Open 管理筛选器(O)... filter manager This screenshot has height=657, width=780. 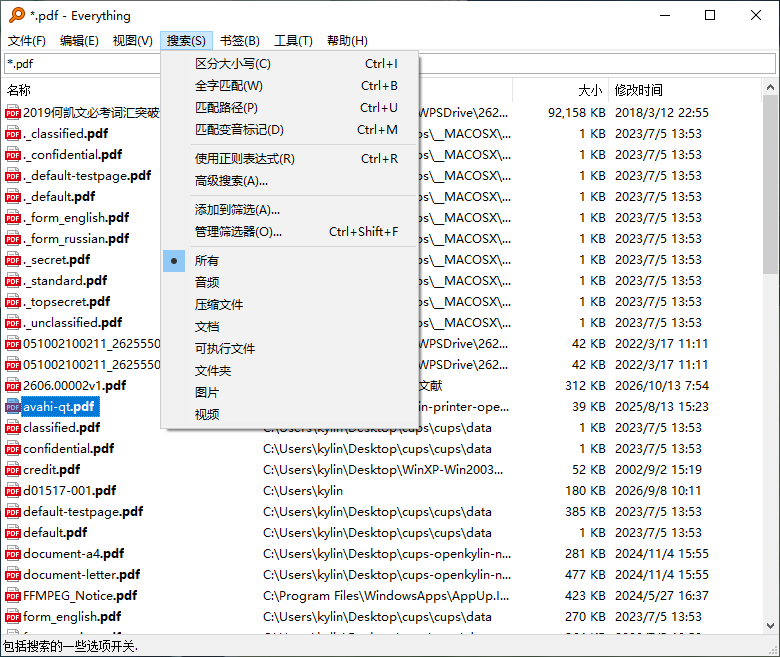pos(290,232)
